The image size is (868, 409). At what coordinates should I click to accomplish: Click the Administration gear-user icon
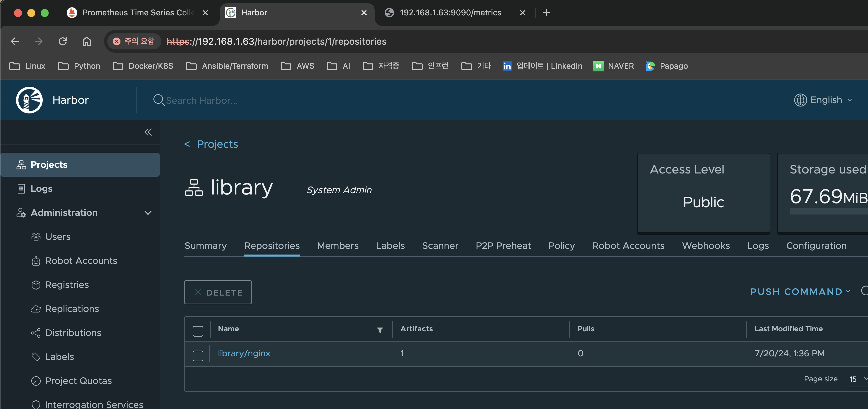pos(21,213)
